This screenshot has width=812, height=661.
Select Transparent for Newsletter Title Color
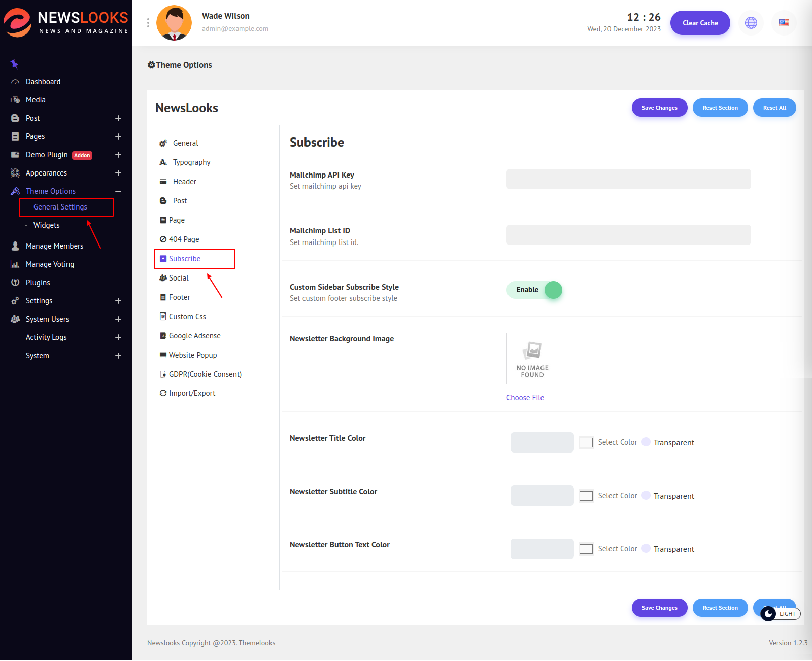[x=646, y=442]
